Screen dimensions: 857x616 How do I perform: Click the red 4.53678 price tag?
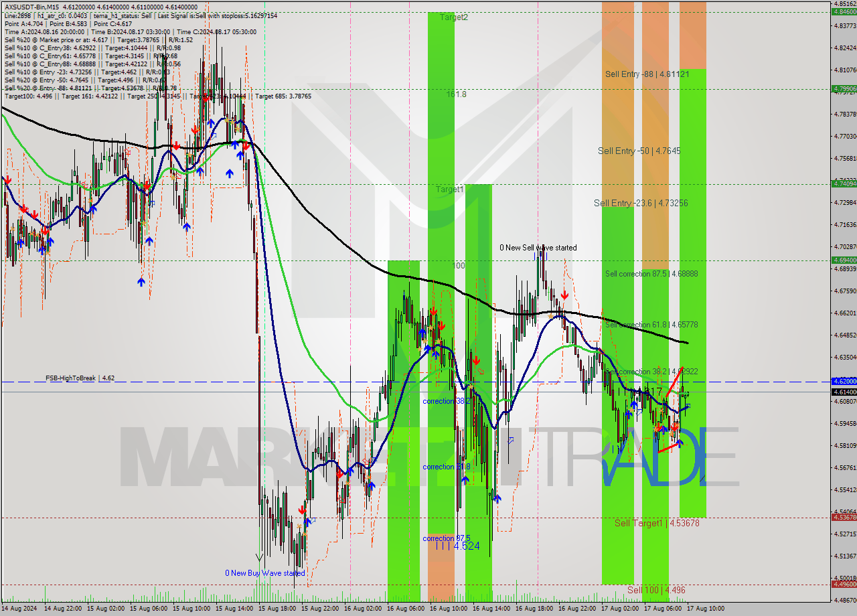click(x=844, y=517)
